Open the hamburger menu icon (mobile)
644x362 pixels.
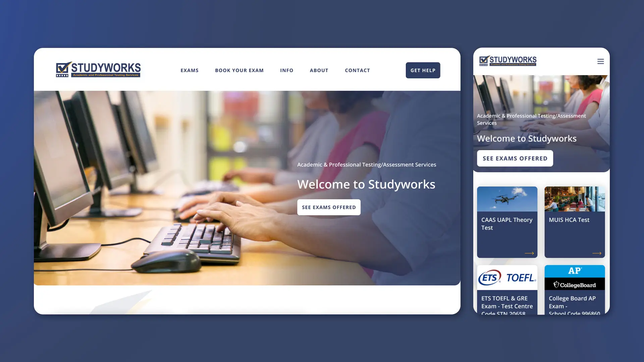pos(600,61)
